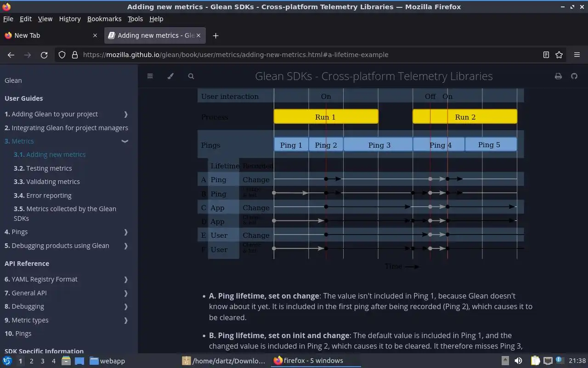Switch to workspace 4 in taskbar

53,361
